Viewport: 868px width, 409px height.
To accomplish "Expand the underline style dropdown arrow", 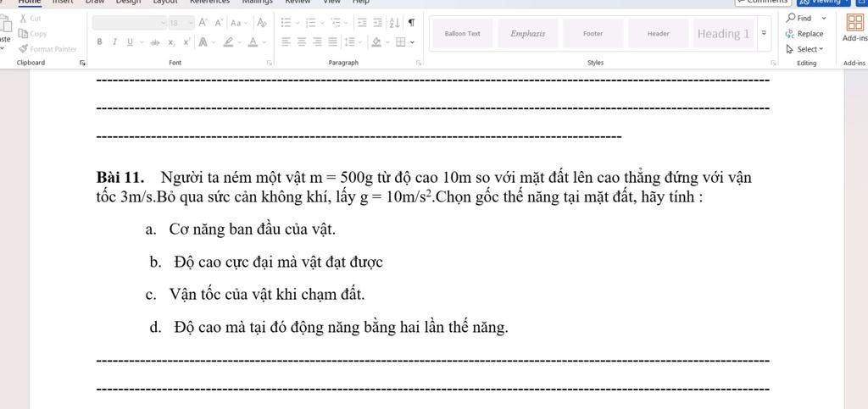I will click(x=142, y=42).
